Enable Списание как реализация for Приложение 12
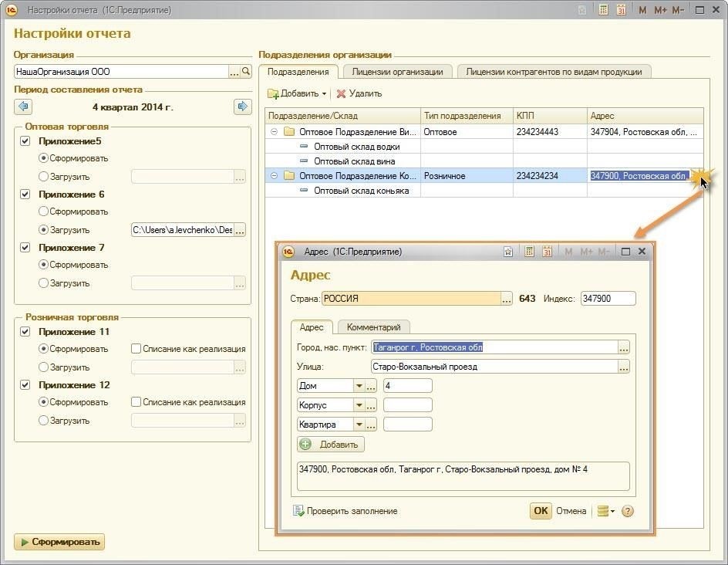728x565 pixels. (136, 402)
